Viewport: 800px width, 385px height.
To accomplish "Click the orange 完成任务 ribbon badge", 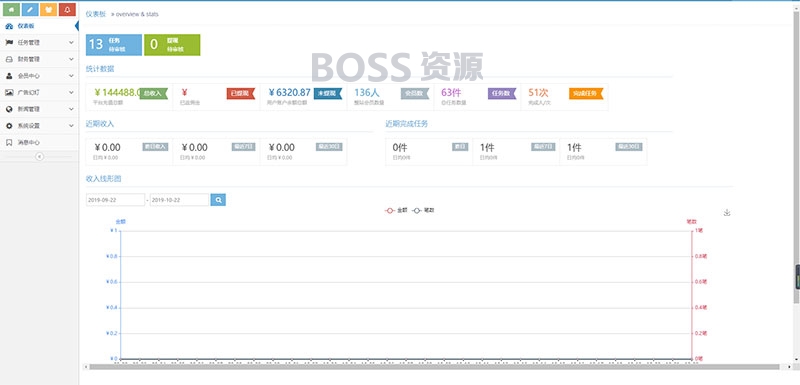I will (586, 93).
